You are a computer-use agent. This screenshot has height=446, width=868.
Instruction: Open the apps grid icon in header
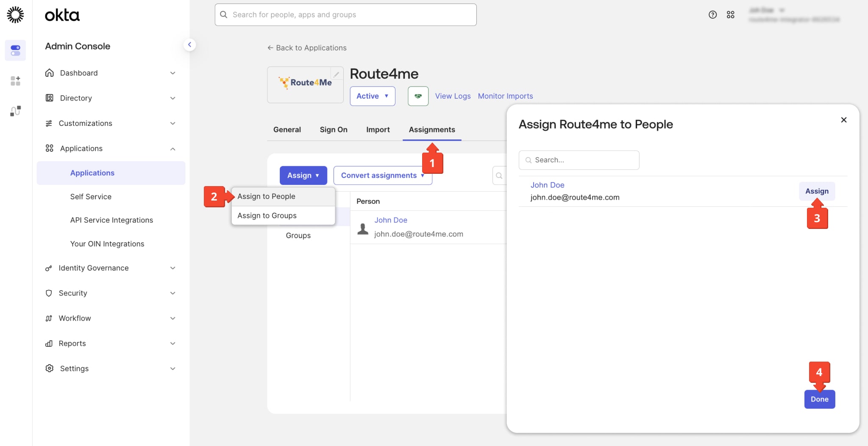730,15
